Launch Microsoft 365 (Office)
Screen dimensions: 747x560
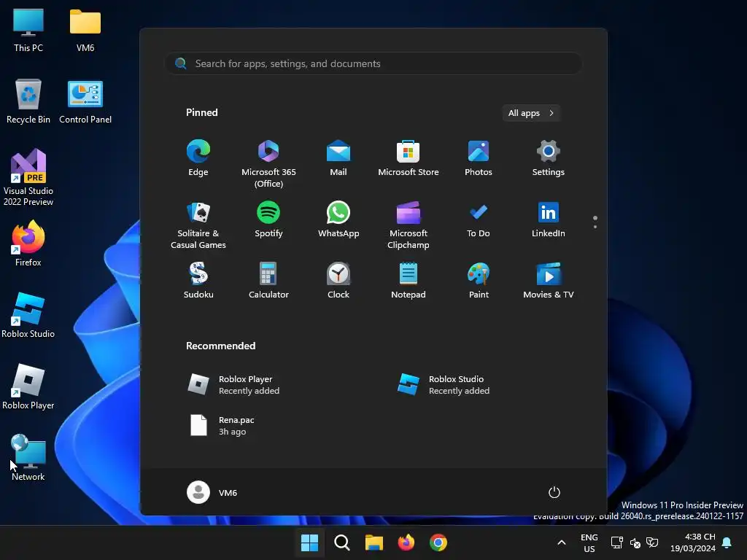point(268,164)
